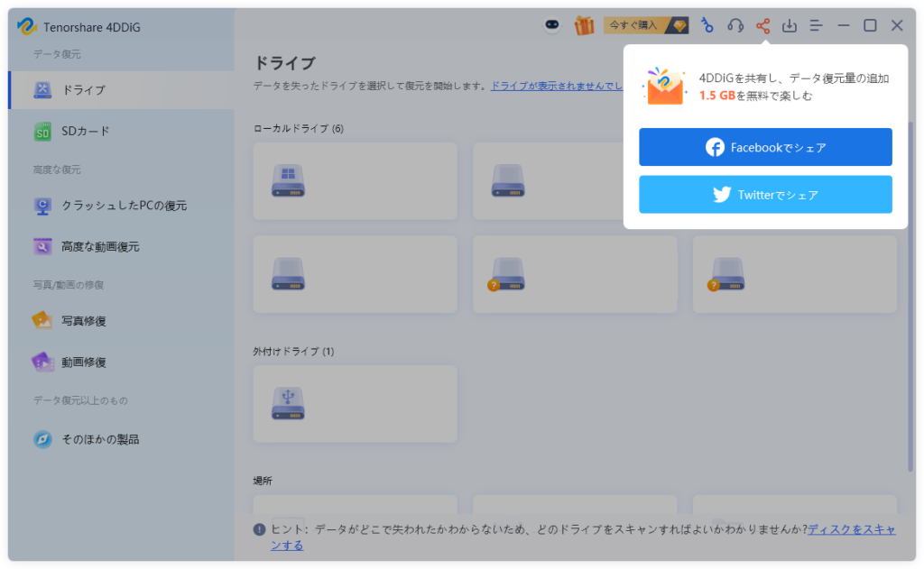Screen dimensions: 924x569
Task: Open クラッシュしたPCの復元 in sidebar
Action: (122, 206)
